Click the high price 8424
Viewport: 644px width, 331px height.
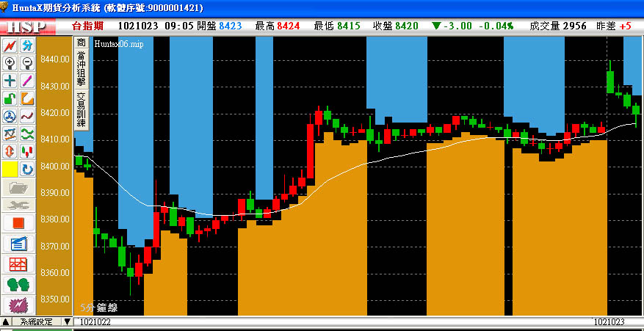[289, 26]
